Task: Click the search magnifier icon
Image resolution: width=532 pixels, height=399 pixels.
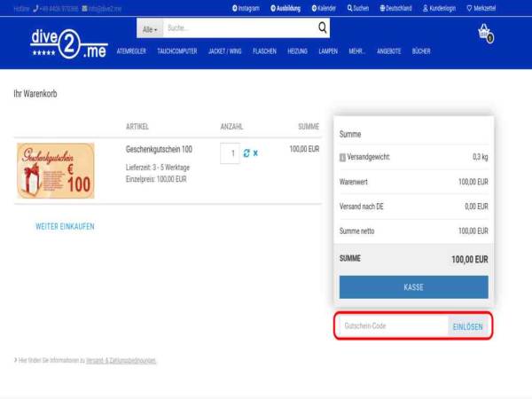Action: [x=322, y=29]
